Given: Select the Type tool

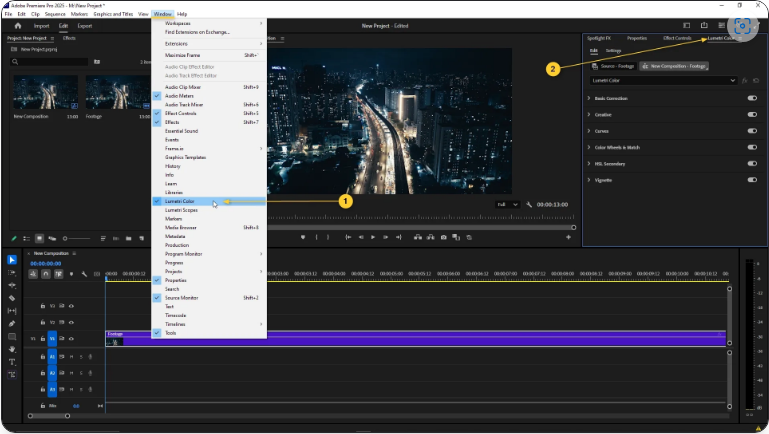Looking at the screenshot, I should (x=12, y=362).
